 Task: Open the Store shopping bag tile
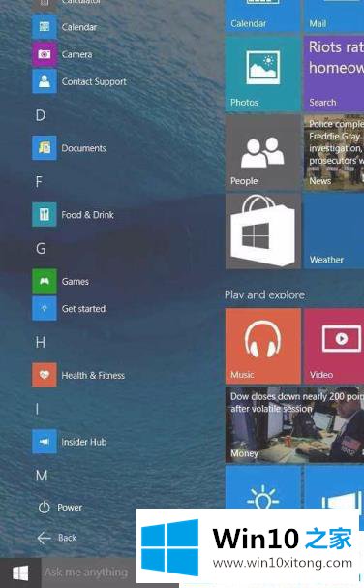tap(262, 231)
